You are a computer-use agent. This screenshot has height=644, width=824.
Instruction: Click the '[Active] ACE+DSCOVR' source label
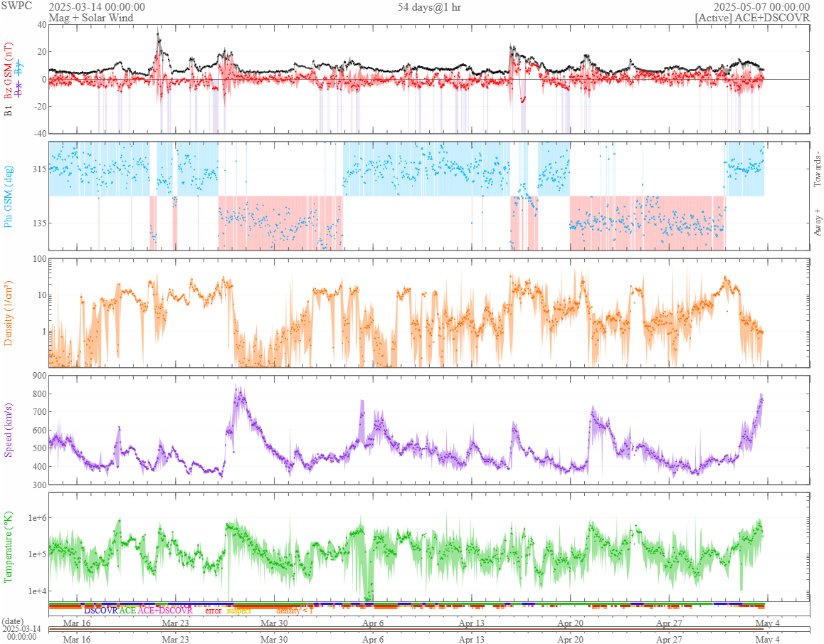point(753,18)
